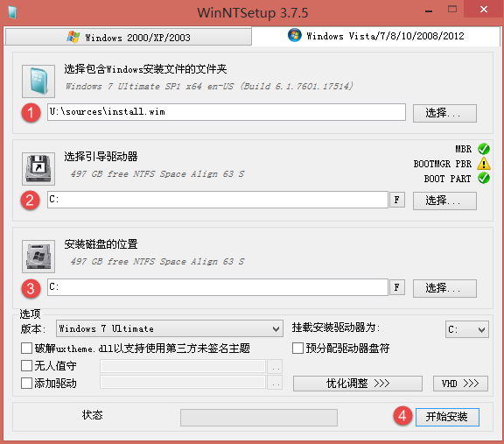This screenshot has height=444, width=504.
Task: Open the 版本 Windows 7 Ultimate edition dropdown
Action: click(x=170, y=328)
